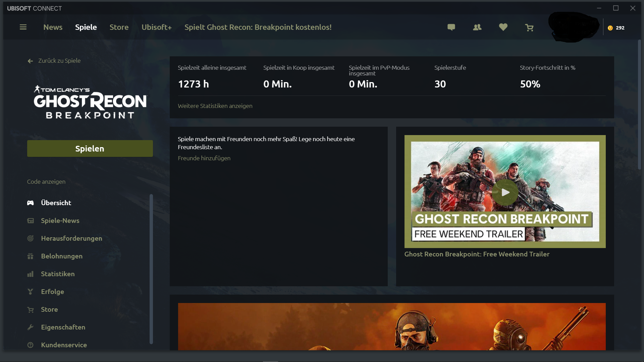Screen dimensions: 644x362
Task: Open the friends list icon
Action: coord(477,27)
